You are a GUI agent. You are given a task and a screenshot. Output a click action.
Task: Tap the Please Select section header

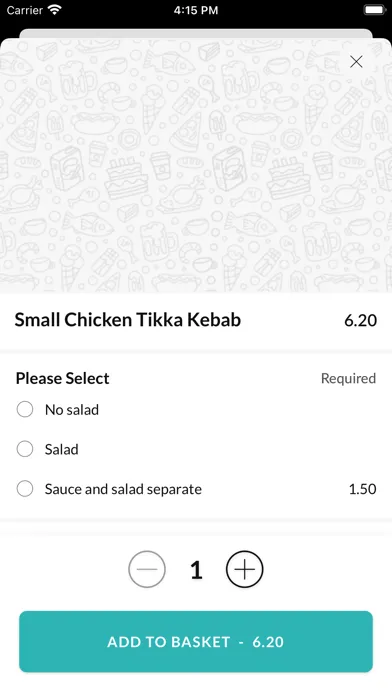coord(63,378)
